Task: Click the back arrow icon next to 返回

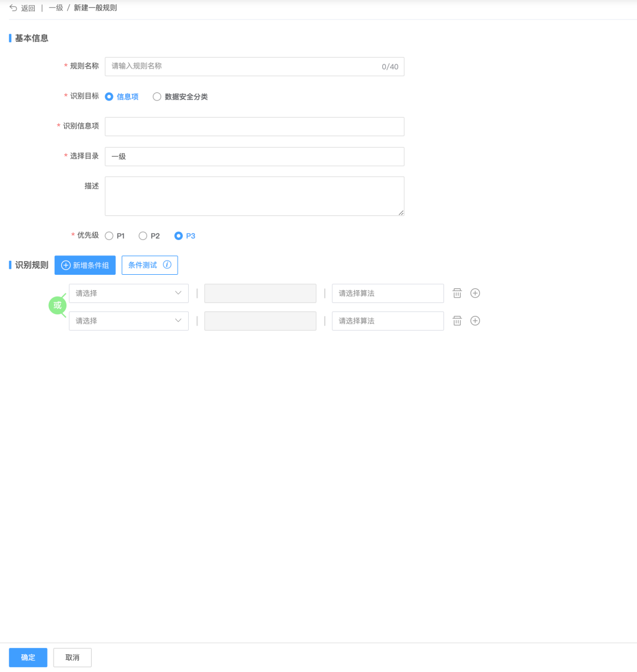Action: (x=14, y=8)
